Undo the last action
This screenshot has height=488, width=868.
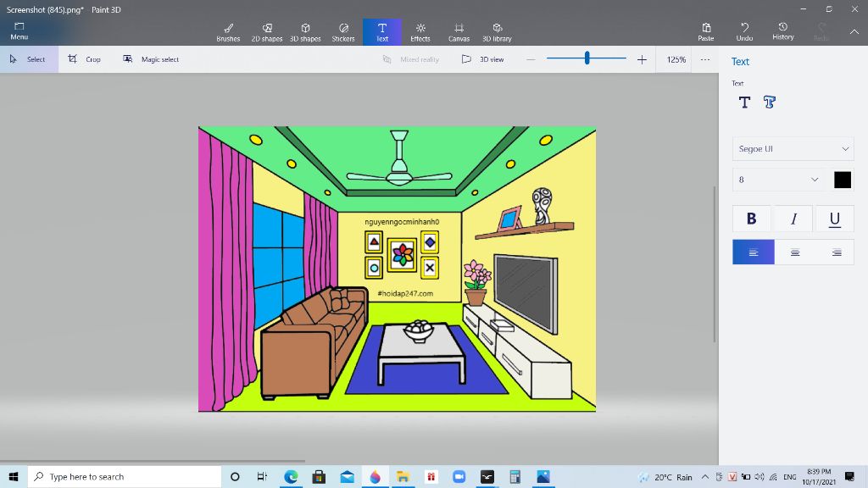744,32
